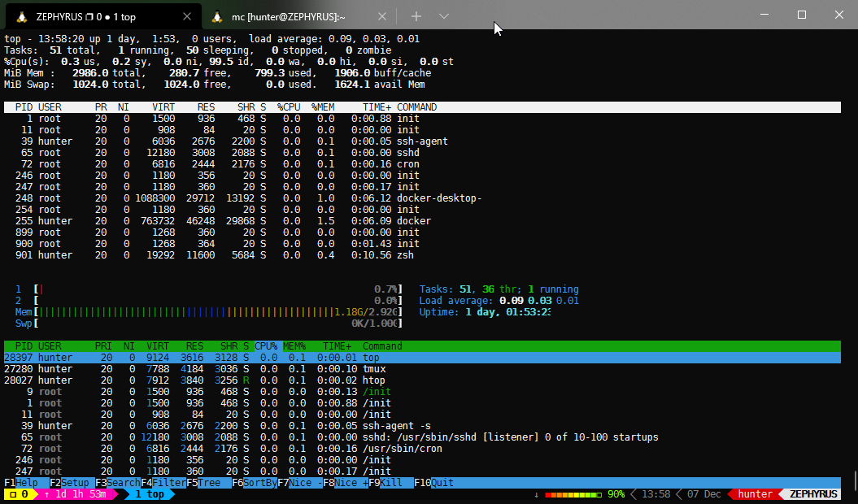
Task: Click the 90% battery text
Action: [x=616, y=494]
